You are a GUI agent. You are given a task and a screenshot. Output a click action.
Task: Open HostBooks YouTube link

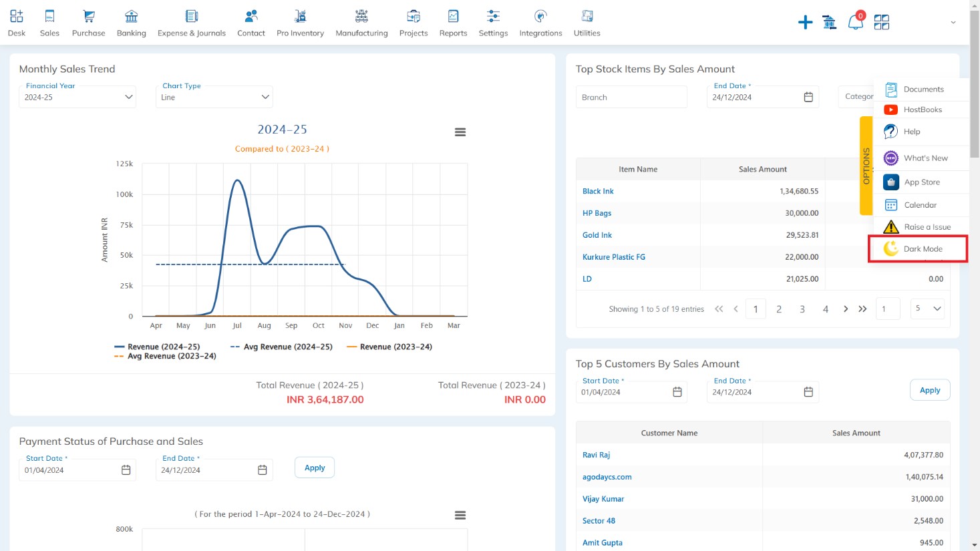tap(921, 110)
